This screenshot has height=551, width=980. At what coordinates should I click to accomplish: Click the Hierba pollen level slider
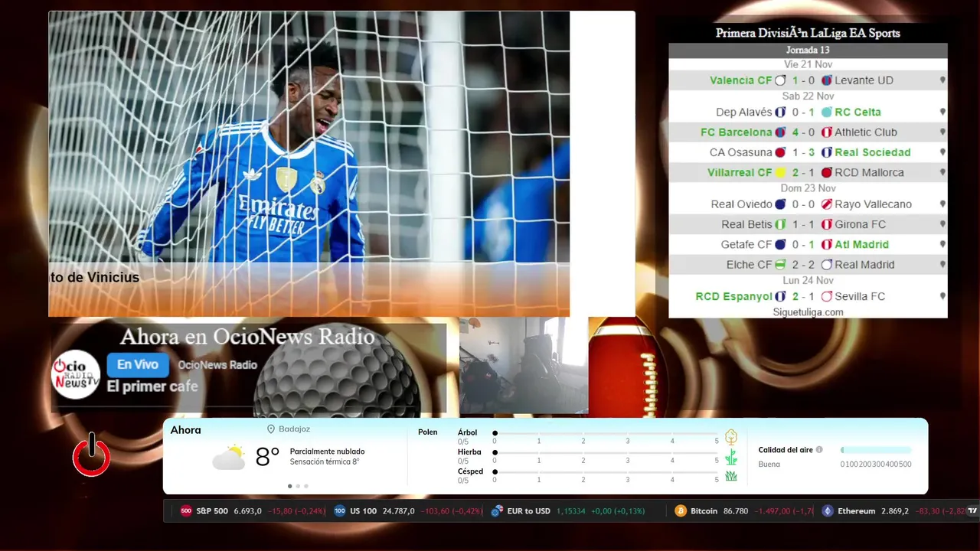coord(606,452)
